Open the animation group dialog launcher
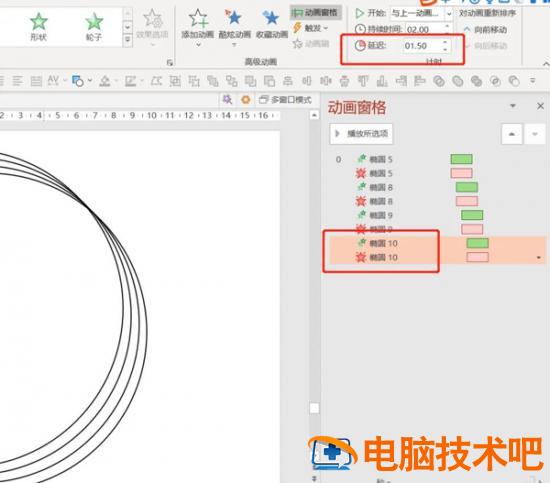 170,62
